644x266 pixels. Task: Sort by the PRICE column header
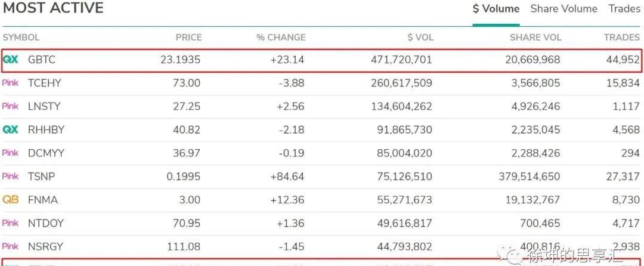click(188, 37)
